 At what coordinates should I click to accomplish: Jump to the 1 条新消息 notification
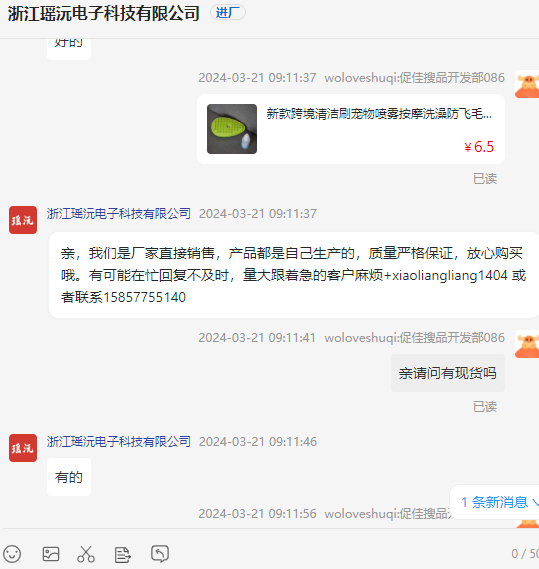coord(495,502)
